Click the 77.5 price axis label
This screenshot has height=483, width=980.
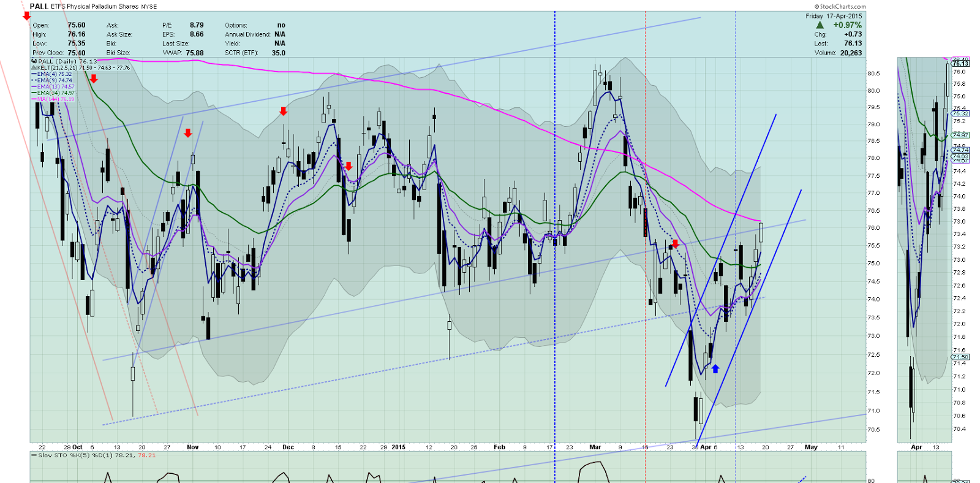point(873,176)
